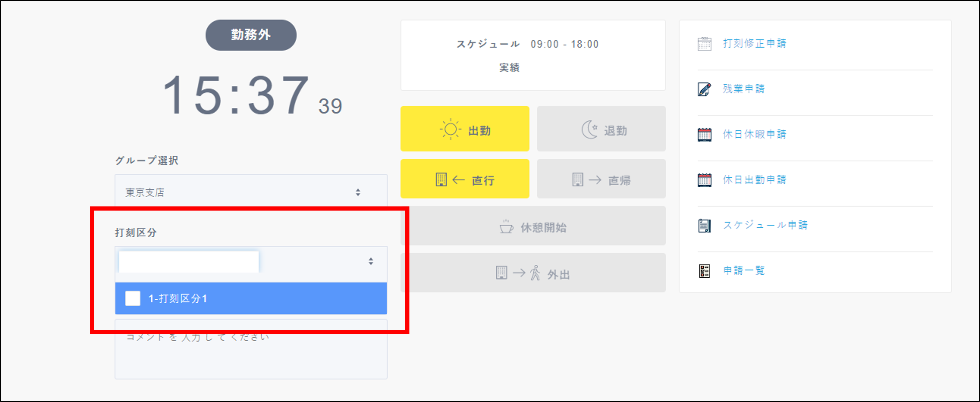Click the 勤務外 status badge

click(251, 35)
